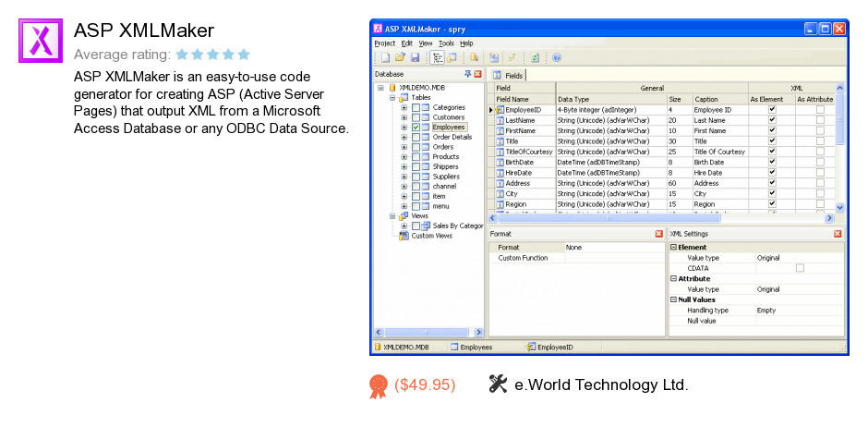Image resolution: width=868 pixels, height=427 pixels.
Task: Click the field icon beside LastName
Action: click(x=500, y=120)
